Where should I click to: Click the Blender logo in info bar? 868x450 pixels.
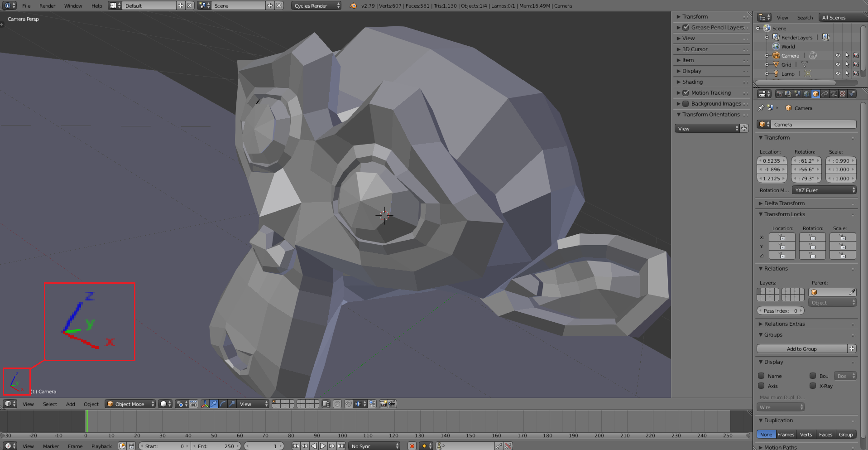[x=353, y=5]
